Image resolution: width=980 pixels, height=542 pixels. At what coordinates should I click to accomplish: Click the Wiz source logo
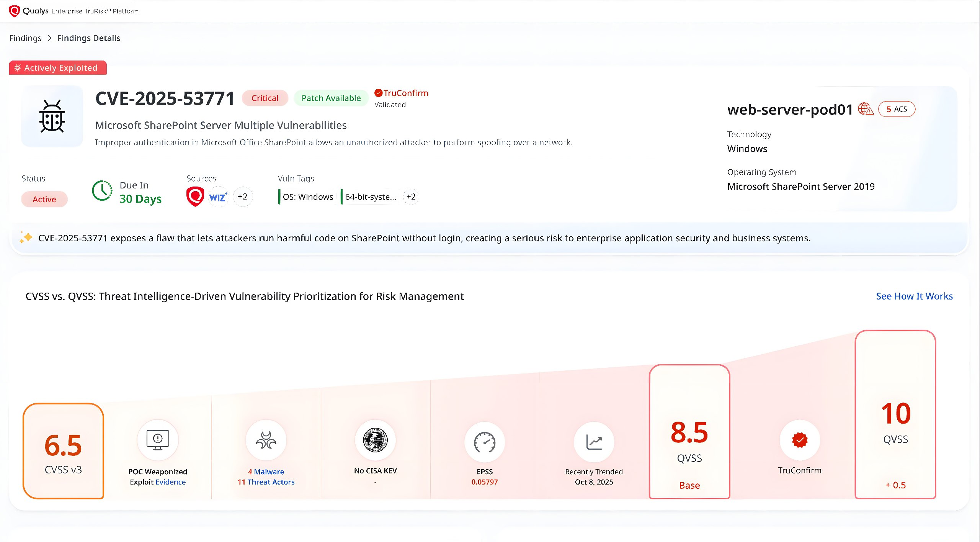point(218,197)
